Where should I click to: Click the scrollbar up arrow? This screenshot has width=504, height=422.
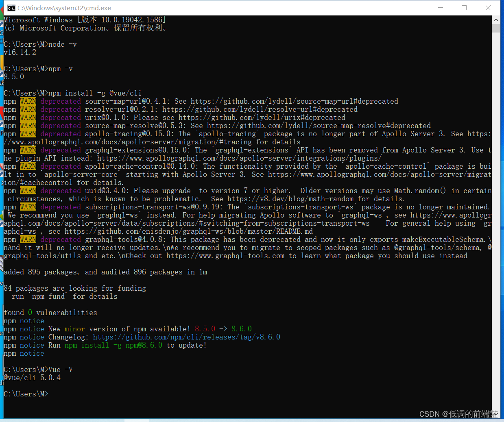click(496, 20)
